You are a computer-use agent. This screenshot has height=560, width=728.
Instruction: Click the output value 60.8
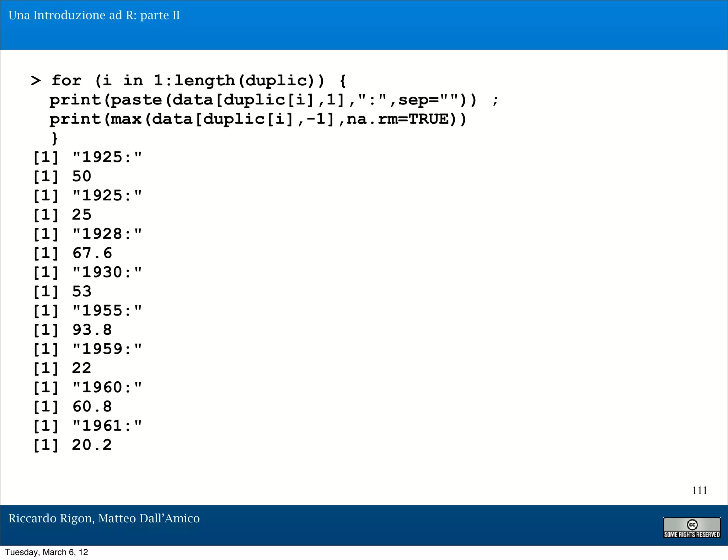click(92, 406)
